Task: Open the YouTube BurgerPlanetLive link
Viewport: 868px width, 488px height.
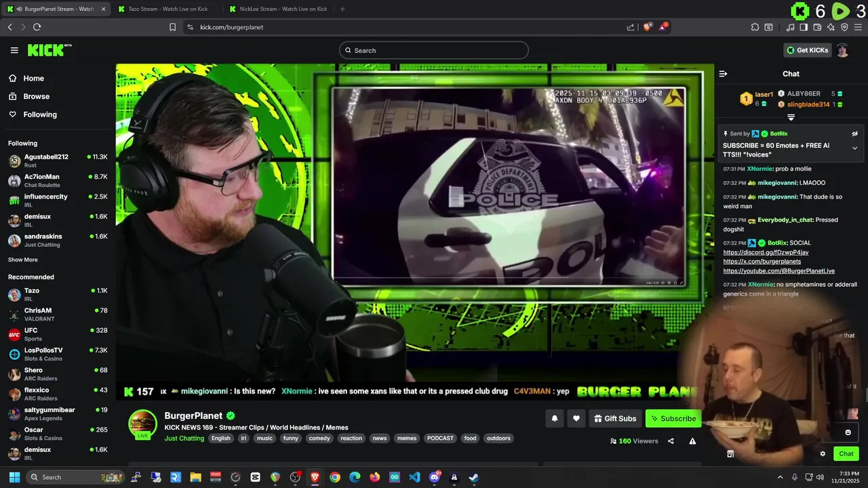Action: [x=778, y=271]
